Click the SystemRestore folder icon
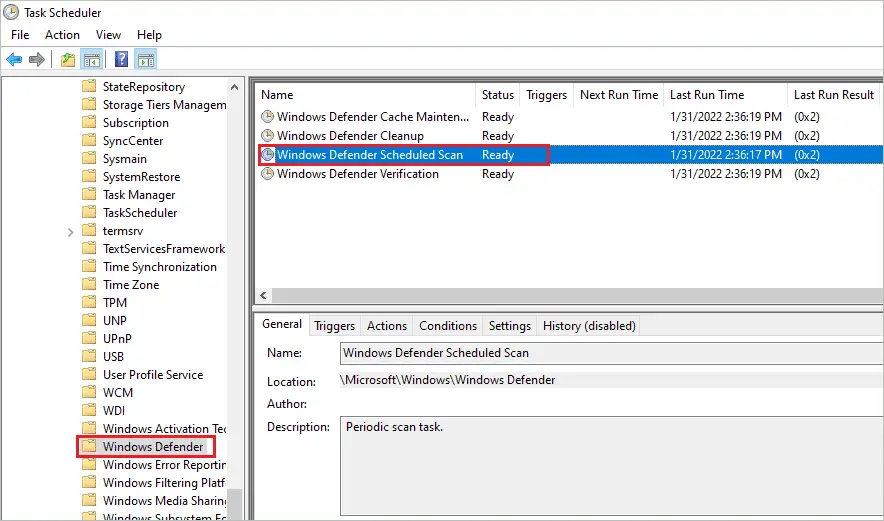Image resolution: width=884 pixels, height=521 pixels. (x=89, y=176)
